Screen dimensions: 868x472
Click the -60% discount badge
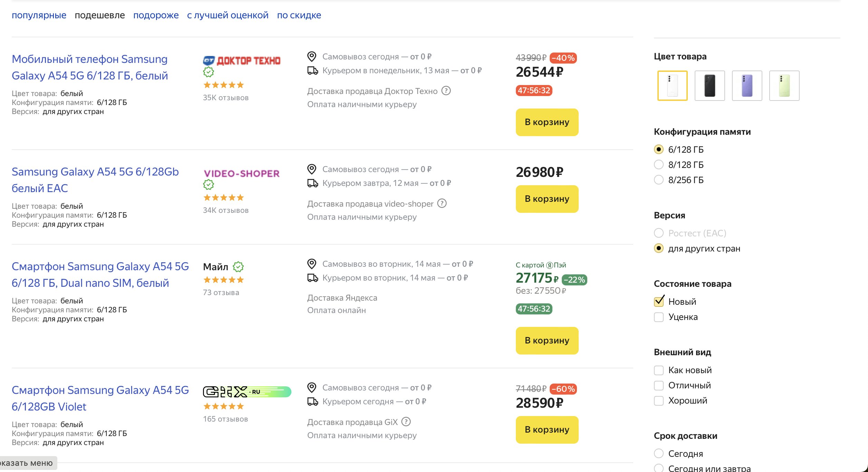[563, 389]
